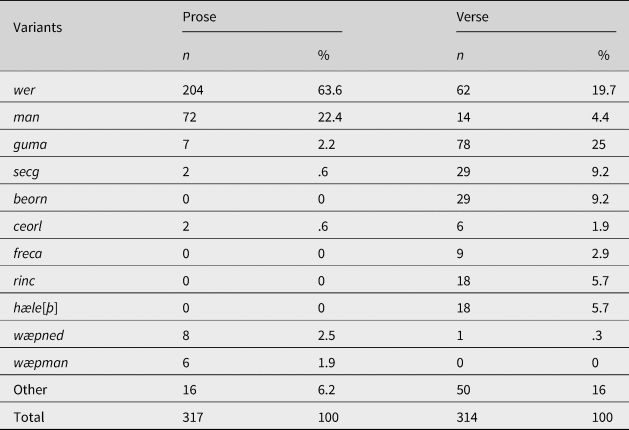The image size is (629, 430).
Task: Click the 'wæpned' row label
Action: click(x=37, y=333)
